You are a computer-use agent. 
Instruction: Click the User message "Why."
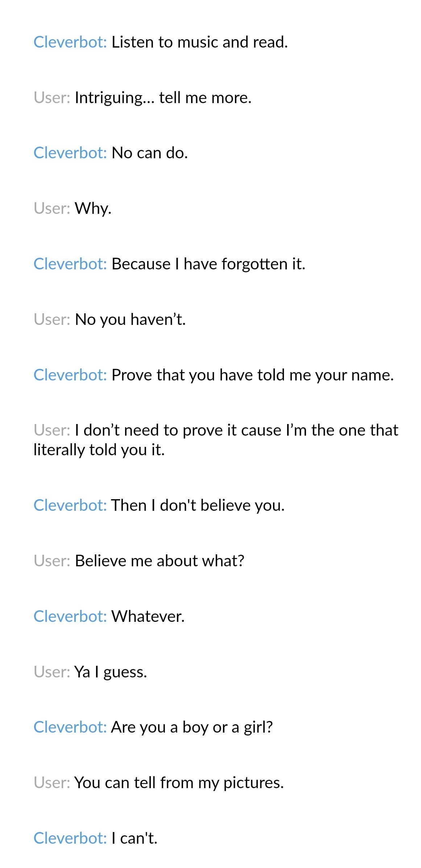[x=93, y=209]
